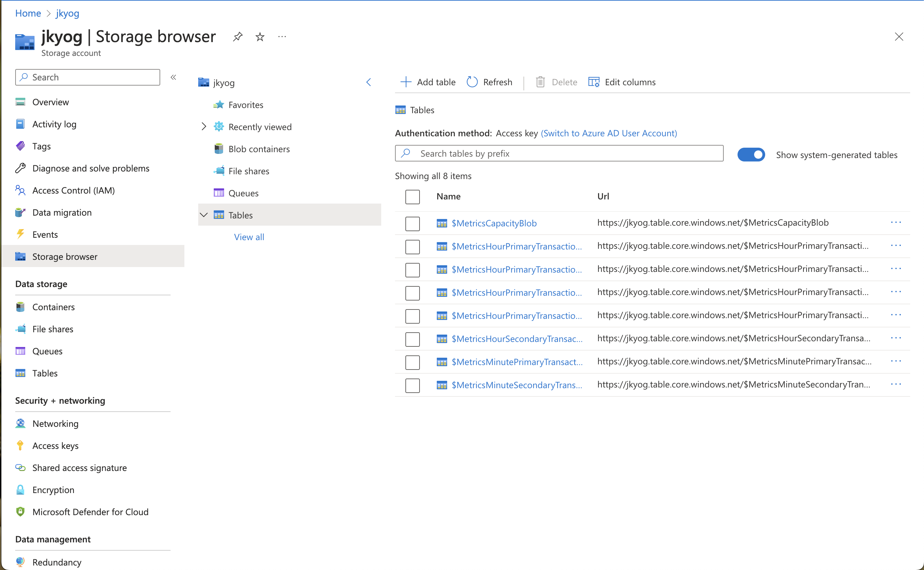Check the box for $MetricsCapacityBlob
924x570 pixels.
pos(412,224)
